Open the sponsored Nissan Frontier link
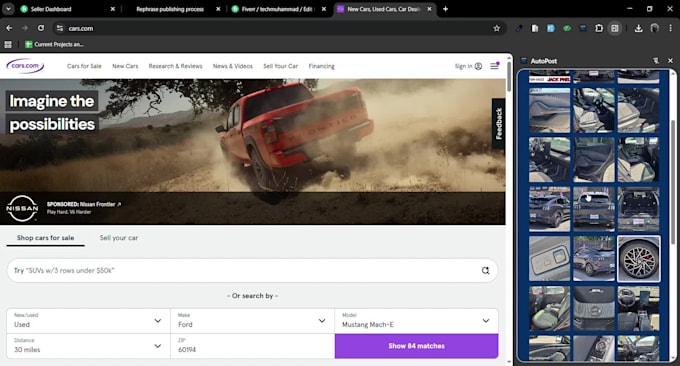The image size is (680, 366). coord(84,204)
